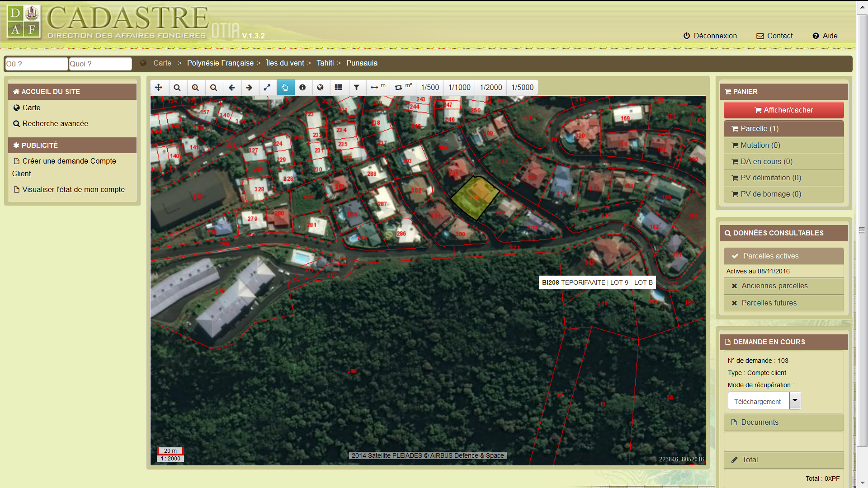Enable Anciennes parcelles layer

(774, 286)
